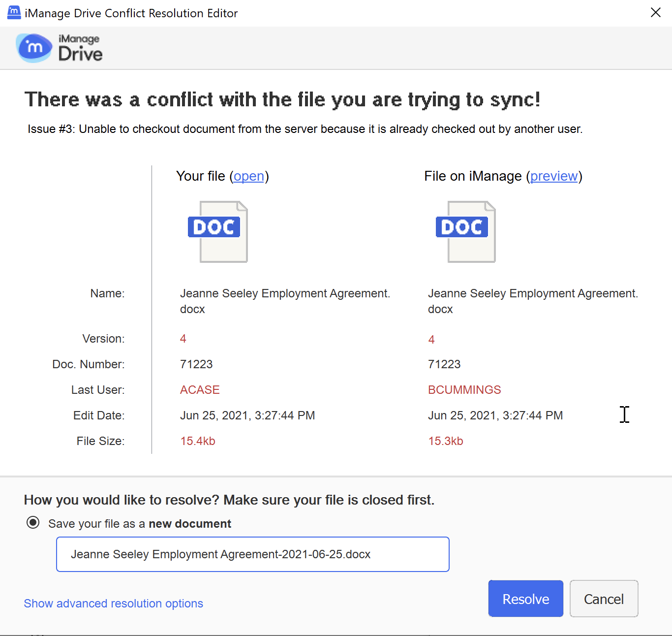This screenshot has height=636, width=672.
Task: Click iManage file's name Jeanne Seeley Employment Agreement
Action: [533, 301]
